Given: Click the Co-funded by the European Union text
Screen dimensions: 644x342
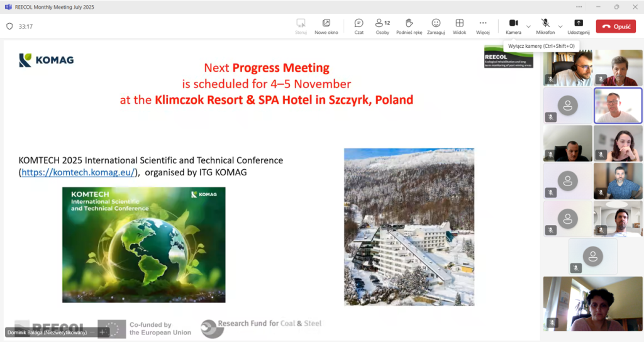Looking at the screenshot, I should (160, 328).
